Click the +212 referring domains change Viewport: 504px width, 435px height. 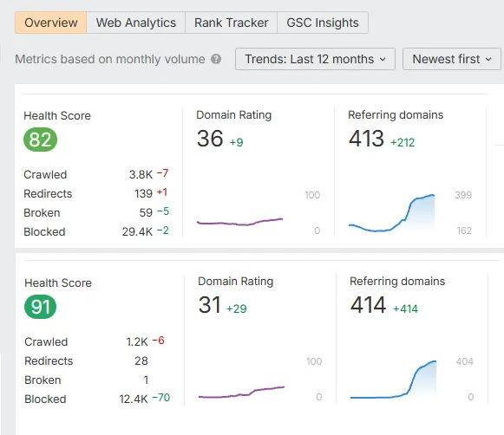click(403, 142)
